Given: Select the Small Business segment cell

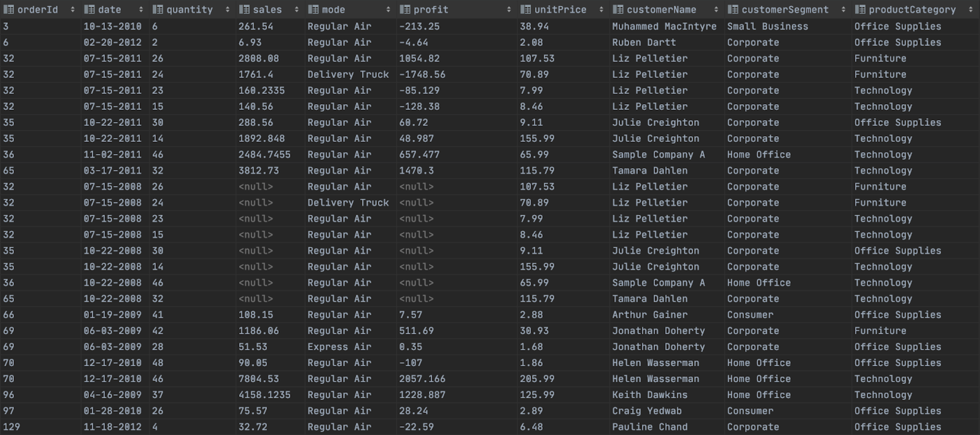Looking at the screenshot, I should pos(768,26).
